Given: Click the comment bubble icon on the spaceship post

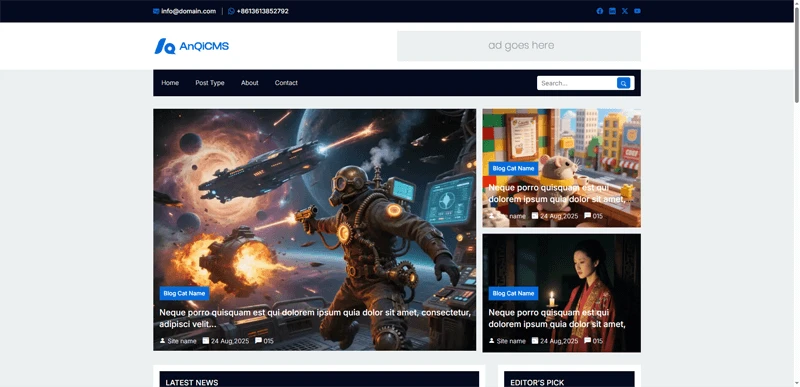Looking at the screenshot, I should (258, 341).
